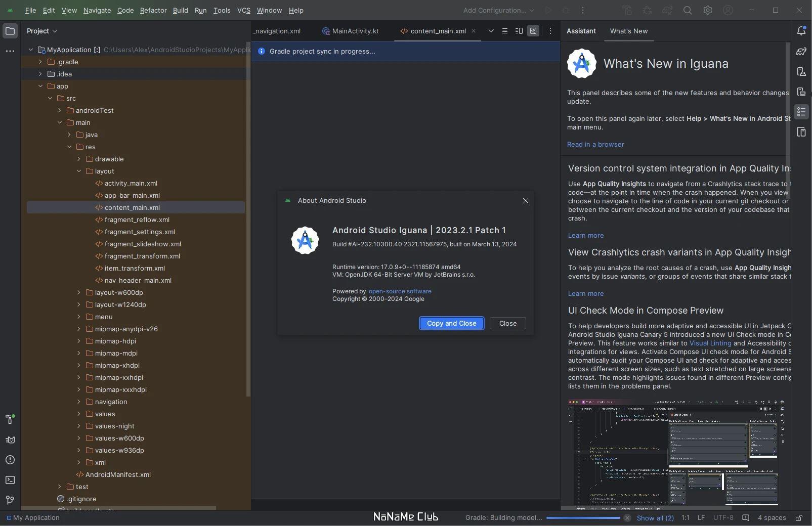812x526 pixels.
Task: Click the Compose Preview screenshot thumbnail
Action: pyautogui.click(x=676, y=455)
